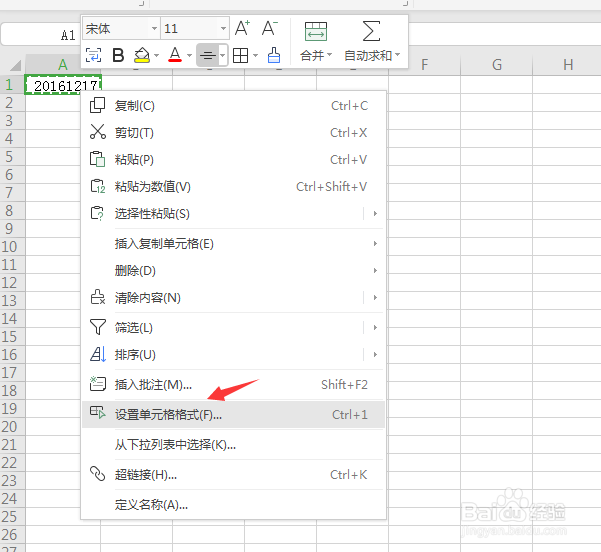
Task: Select row 10 header
Action: [12, 246]
